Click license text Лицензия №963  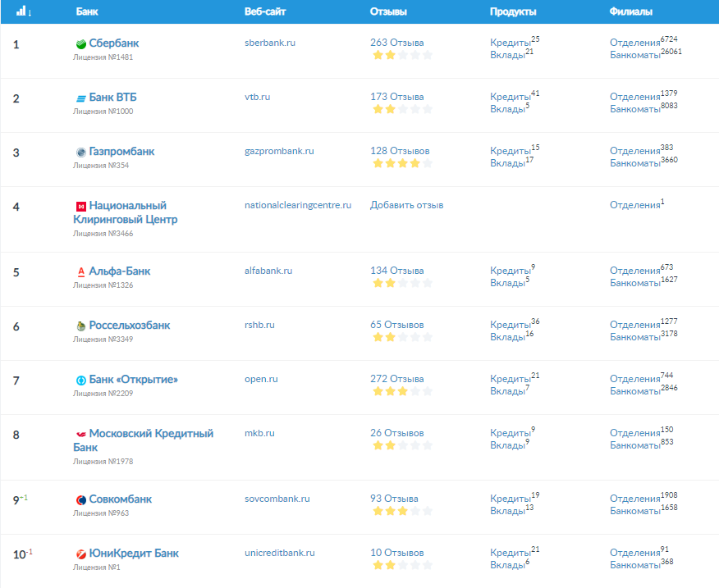(101, 513)
